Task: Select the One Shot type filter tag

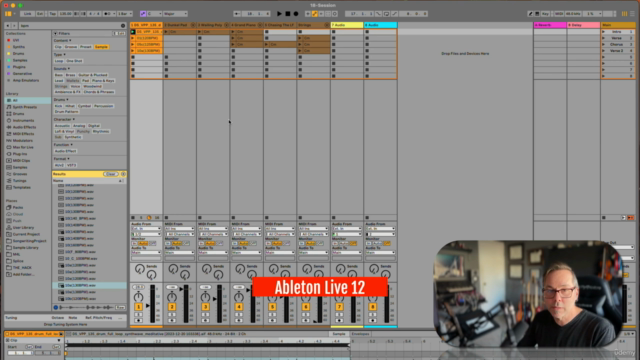Action: 74,61
